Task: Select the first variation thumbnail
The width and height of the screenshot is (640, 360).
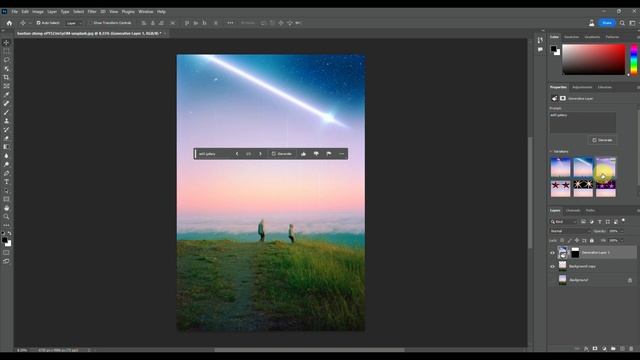Action: click(x=560, y=167)
